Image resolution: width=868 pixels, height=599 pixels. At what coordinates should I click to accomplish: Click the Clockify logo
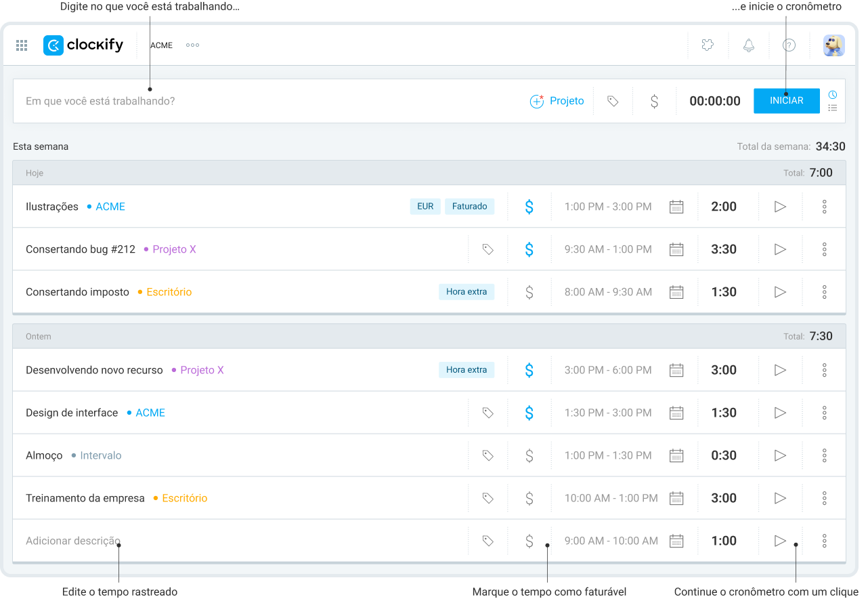click(x=83, y=45)
